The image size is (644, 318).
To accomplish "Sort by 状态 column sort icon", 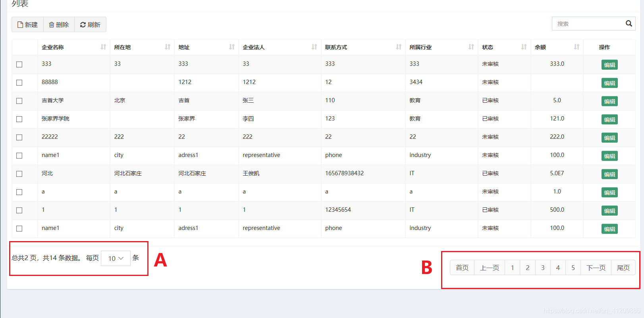I will tap(524, 47).
